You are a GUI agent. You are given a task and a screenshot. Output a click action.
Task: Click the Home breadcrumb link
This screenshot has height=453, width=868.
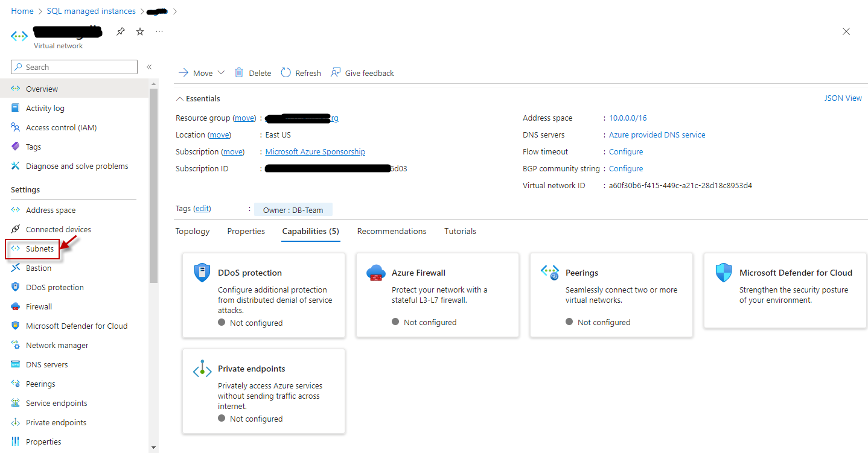[22, 11]
